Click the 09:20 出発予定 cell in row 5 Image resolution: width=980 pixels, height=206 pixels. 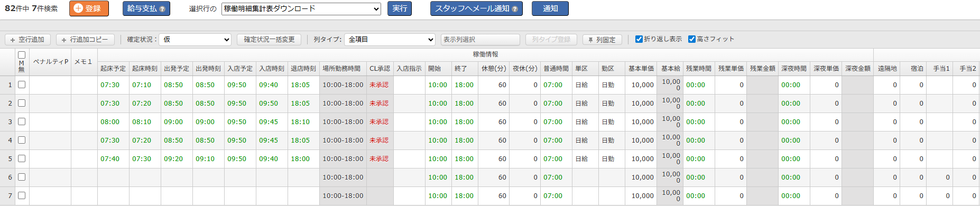(177, 158)
